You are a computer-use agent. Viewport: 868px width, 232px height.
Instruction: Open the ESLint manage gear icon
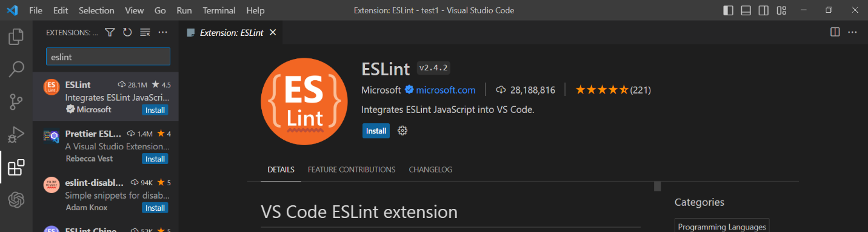point(402,131)
